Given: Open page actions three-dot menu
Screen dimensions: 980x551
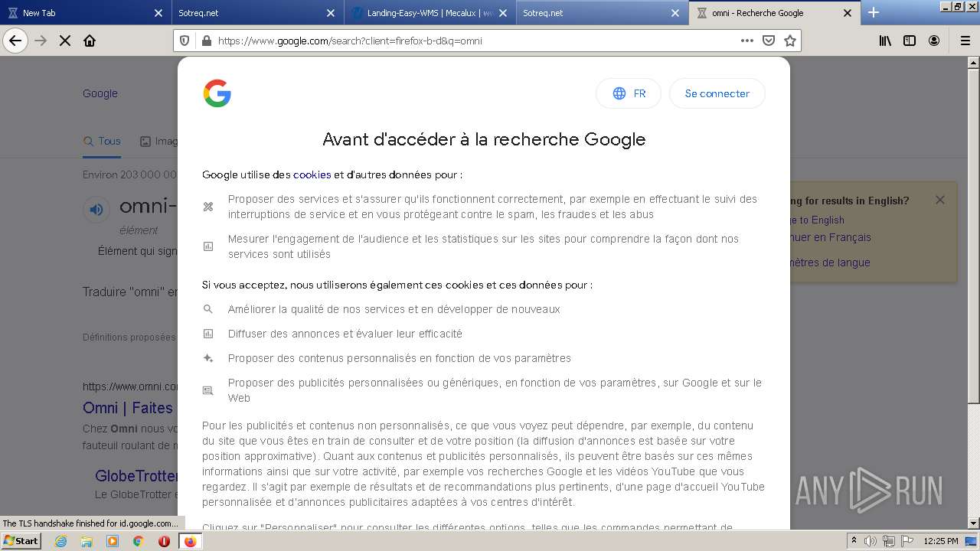Looking at the screenshot, I should coord(746,41).
